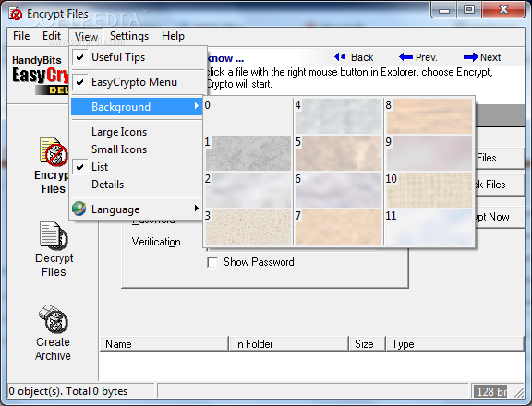532x406 pixels.
Task: Select peach background 7
Action: (x=338, y=227)
